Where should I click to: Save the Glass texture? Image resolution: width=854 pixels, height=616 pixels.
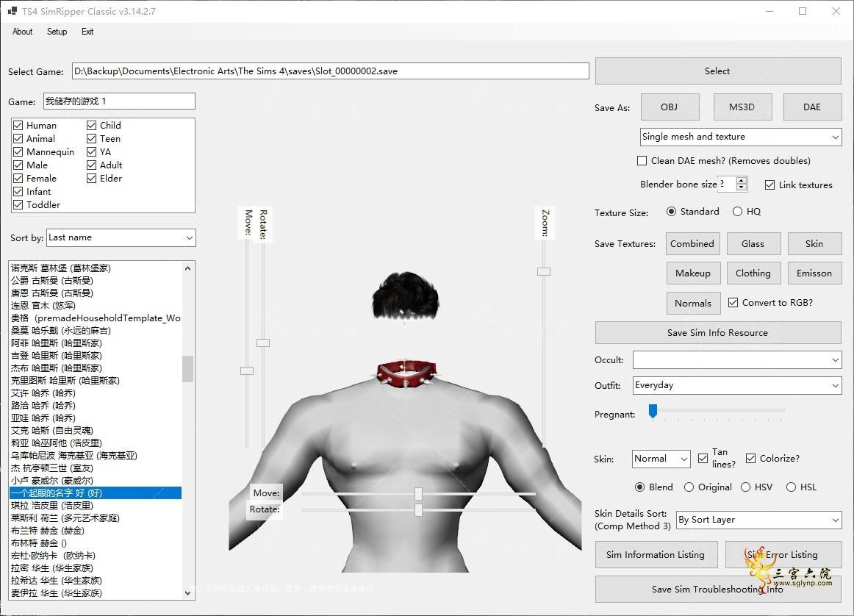(753, 243)
